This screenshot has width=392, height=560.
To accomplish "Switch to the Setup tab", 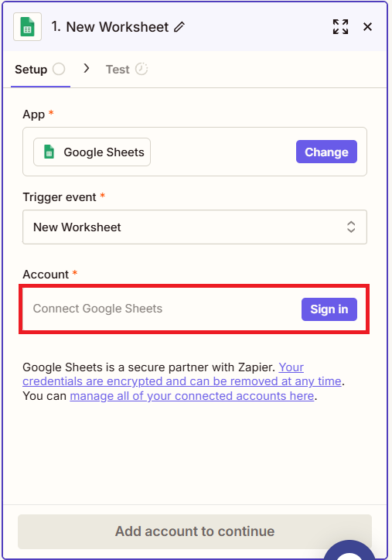I will 40,70.
